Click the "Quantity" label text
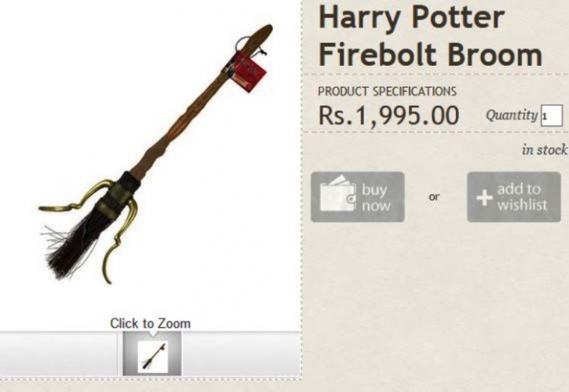 pos(512,115)
